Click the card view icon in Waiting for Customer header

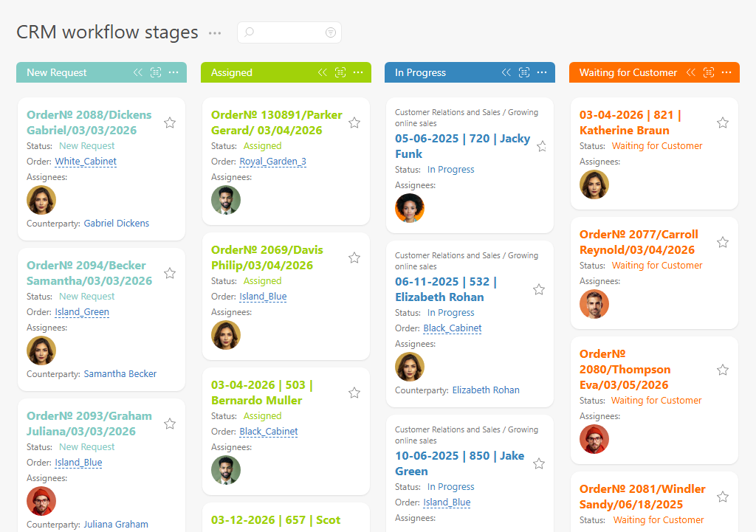[x=709, y=72]
